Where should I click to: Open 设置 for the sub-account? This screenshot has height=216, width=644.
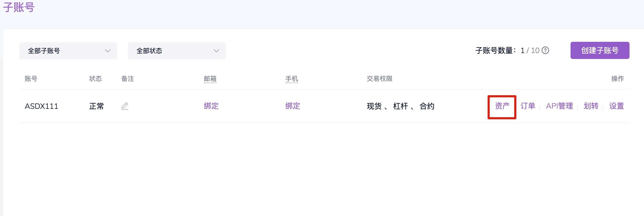[x=616, y=106]
